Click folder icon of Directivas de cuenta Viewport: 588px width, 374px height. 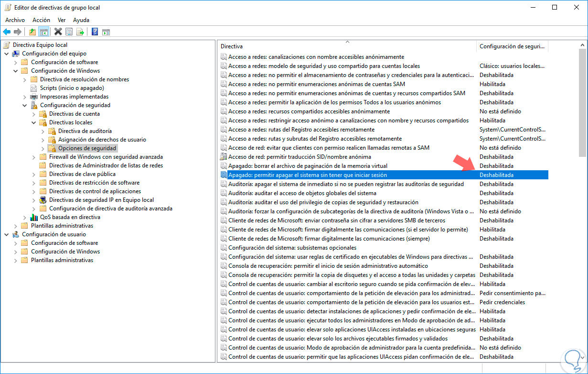43,114
